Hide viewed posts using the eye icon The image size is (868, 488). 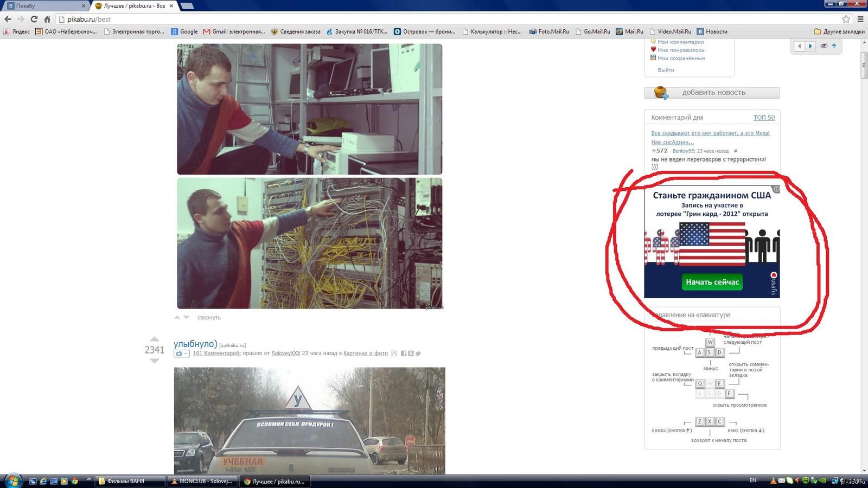824,46
